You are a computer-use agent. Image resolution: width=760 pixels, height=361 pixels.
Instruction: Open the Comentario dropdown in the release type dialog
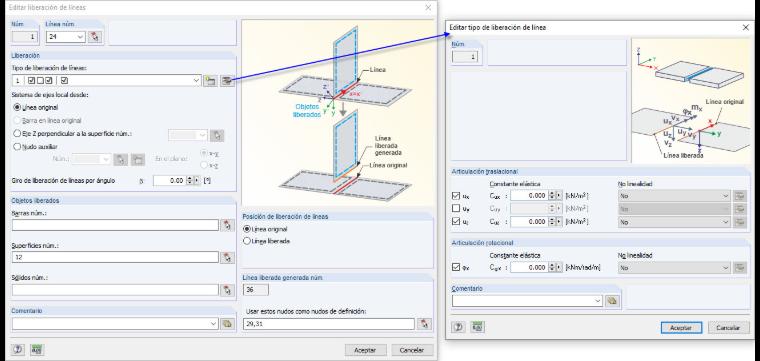click(x=598, y=301)
